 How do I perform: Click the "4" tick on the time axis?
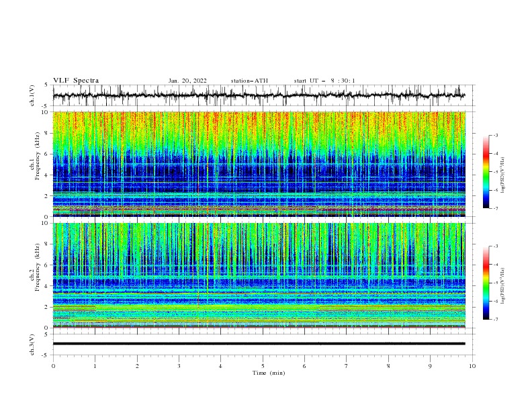tap(220, 366)
